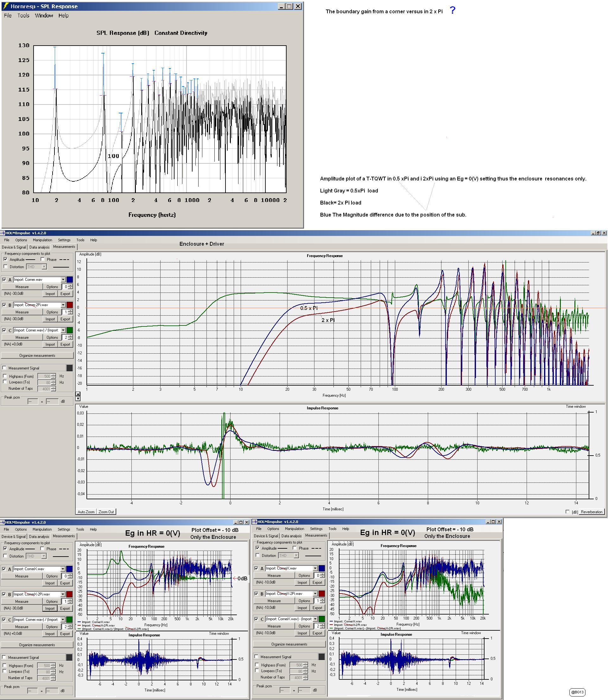
Task: Switch to Data analysis tab in lower-right window
Action: (291, 536)
